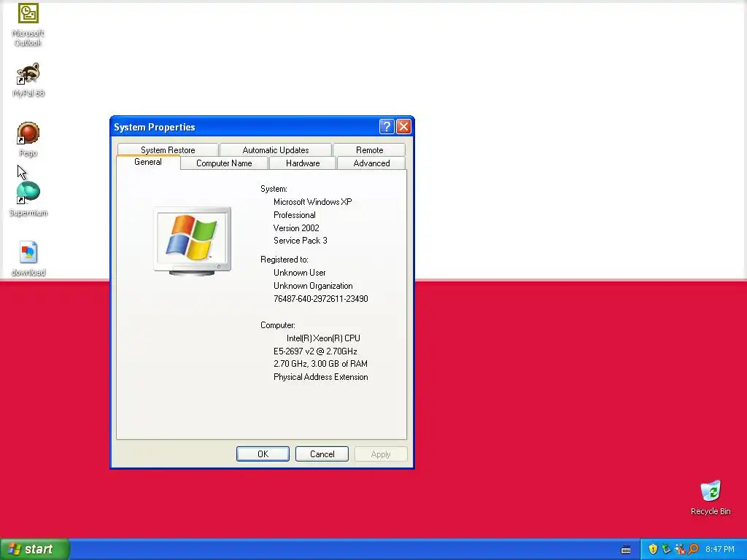The image size is (747, 560).
Task: Confirm the dialog with OK
Action: (x=263, y=454)
